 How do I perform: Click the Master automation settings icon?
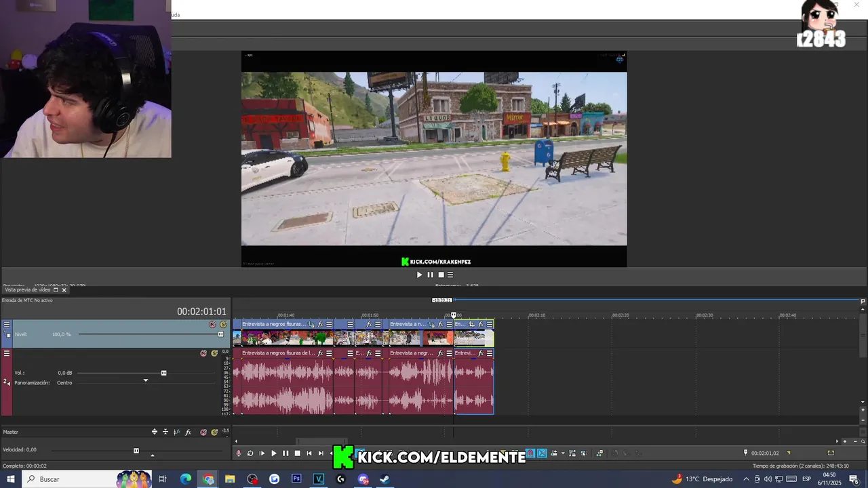click(176, 432)
